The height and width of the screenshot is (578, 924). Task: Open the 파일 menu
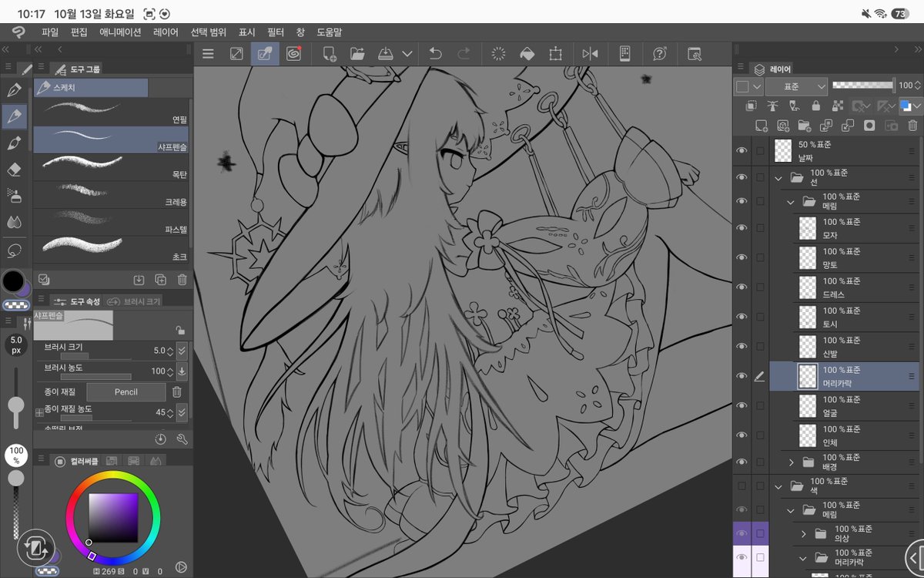tap(50, 32)
